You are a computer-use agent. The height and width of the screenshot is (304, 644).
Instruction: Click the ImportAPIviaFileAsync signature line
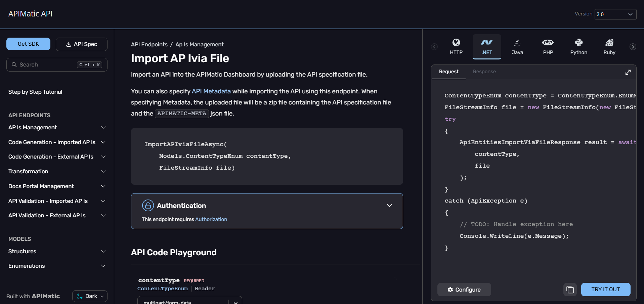click(x=186, y=144)
